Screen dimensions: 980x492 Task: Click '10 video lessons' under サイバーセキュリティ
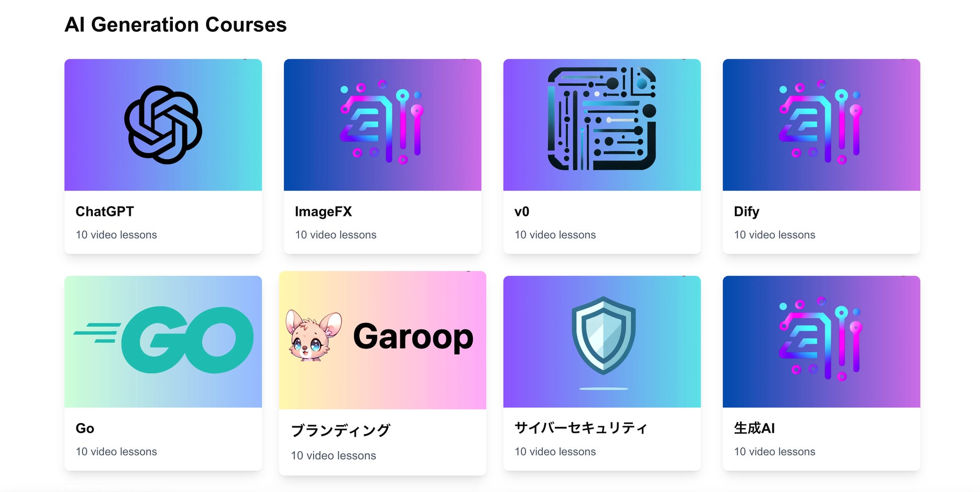555,452
